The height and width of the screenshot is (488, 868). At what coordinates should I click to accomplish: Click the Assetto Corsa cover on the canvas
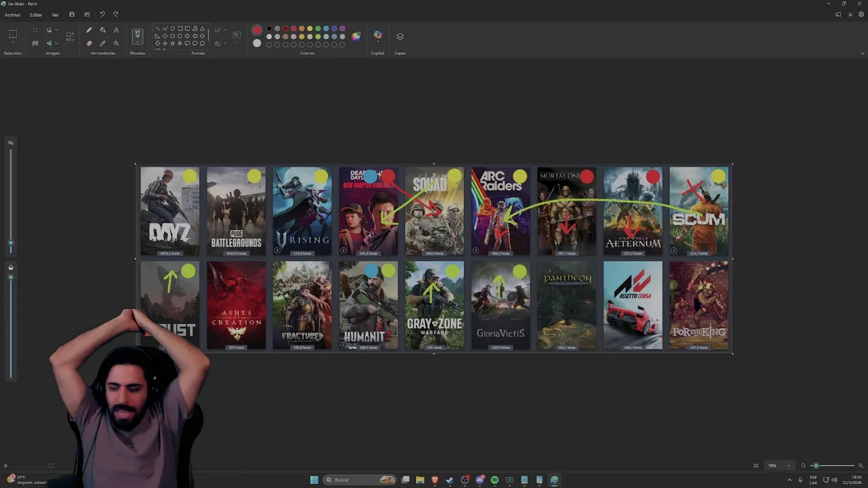coord(633,305)
